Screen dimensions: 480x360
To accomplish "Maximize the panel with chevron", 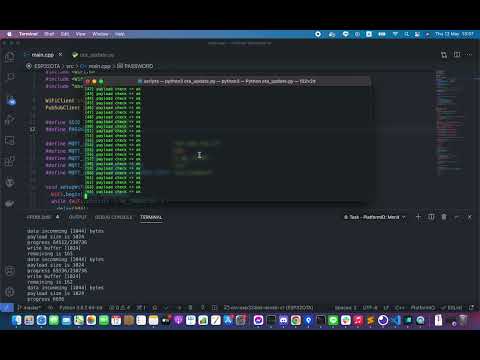I will 457,217.
